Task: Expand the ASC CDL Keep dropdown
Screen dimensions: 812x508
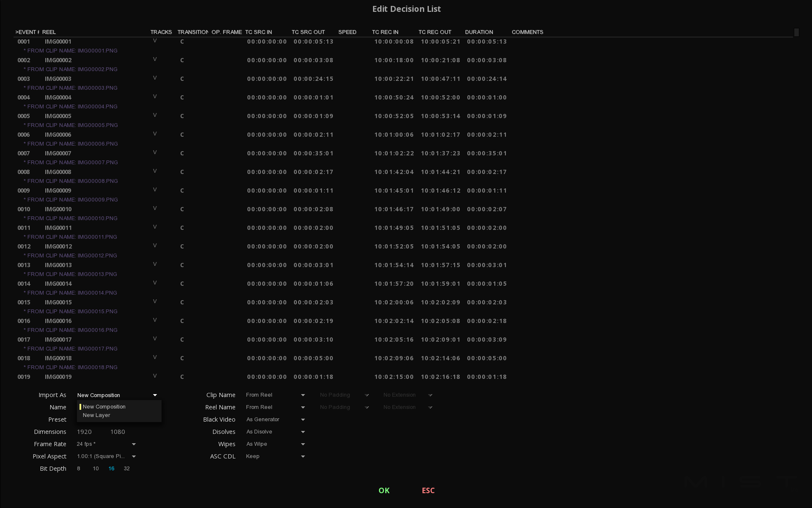Action: pyautogui.click(x=303, y=456)
